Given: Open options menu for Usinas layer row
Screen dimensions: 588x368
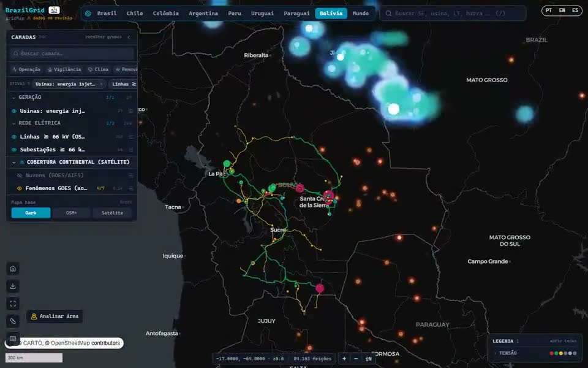Looking at the screenshot, I should [131, 111].
